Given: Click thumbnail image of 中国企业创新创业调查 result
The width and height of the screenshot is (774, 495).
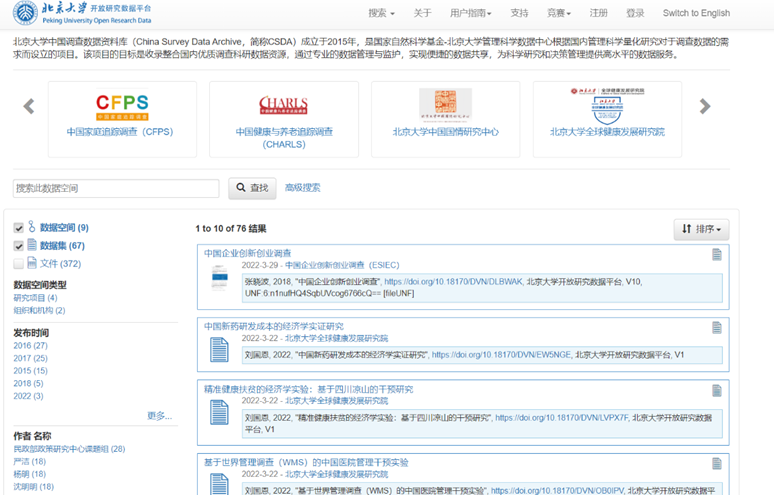Looking at the screenshot, I should [x=220, y=278].
